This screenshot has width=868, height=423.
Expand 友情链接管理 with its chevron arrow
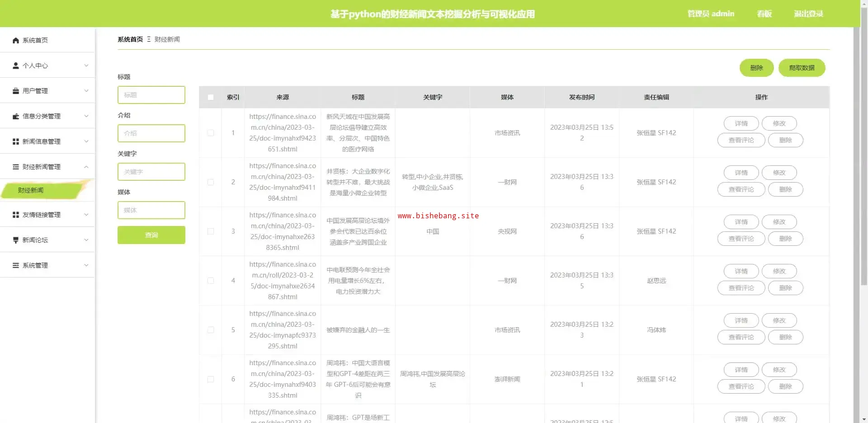pos(86,215)
